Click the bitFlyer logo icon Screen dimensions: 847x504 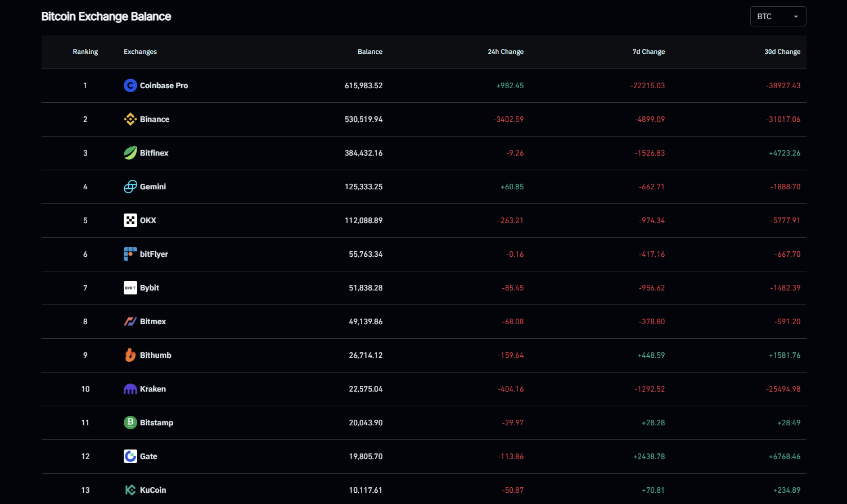coord(130,254)
